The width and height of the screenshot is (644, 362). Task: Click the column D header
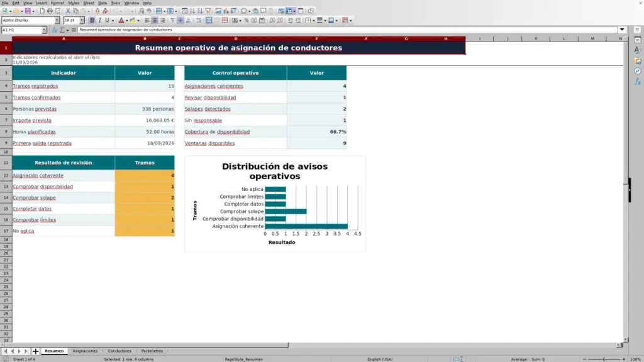pos(236,38)
